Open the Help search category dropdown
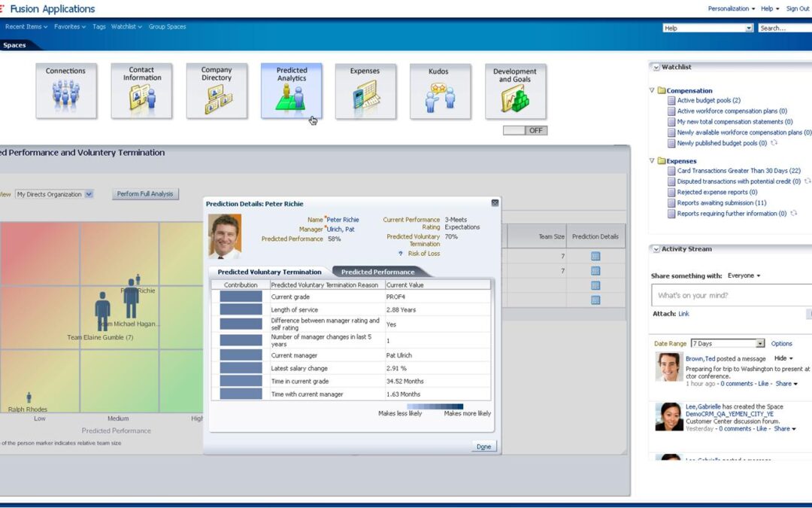 tap(749, 28)
